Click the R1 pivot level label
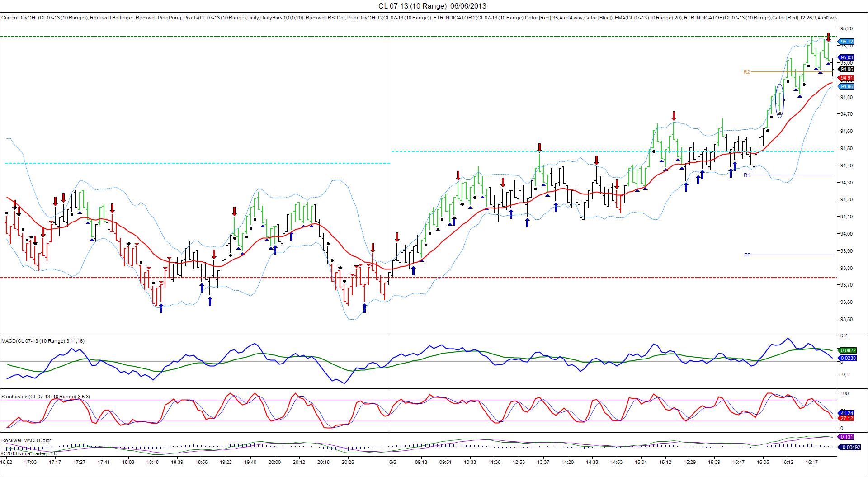 (x=747, y=175)
